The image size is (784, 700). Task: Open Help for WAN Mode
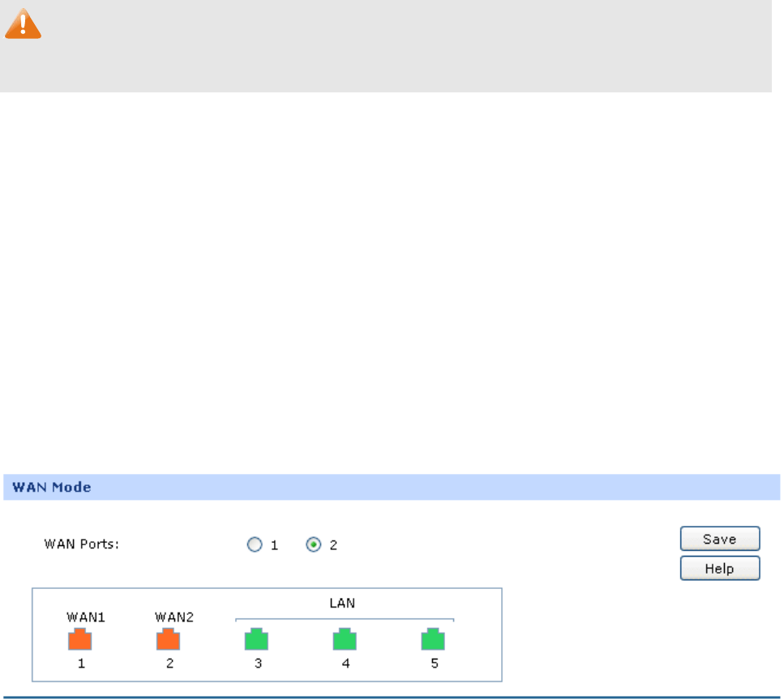(x=720, y=568)
